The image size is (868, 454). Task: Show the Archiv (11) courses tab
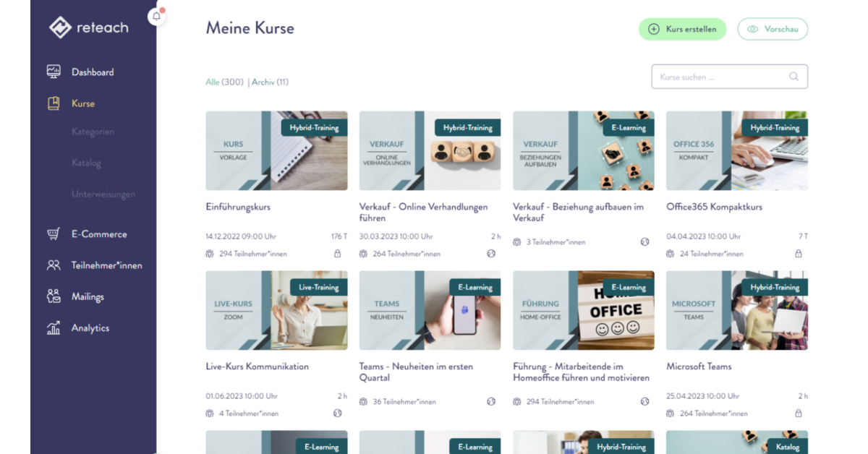coord(270,82)
